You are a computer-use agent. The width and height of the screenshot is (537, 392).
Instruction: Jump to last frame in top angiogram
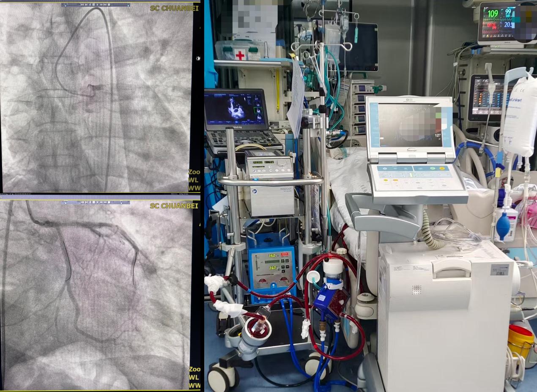(105, 5)
